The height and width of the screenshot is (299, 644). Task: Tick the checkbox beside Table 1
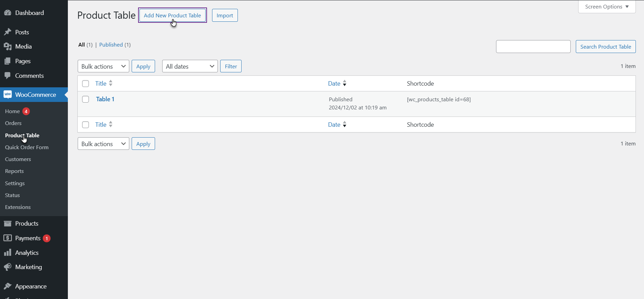(86, 99)
